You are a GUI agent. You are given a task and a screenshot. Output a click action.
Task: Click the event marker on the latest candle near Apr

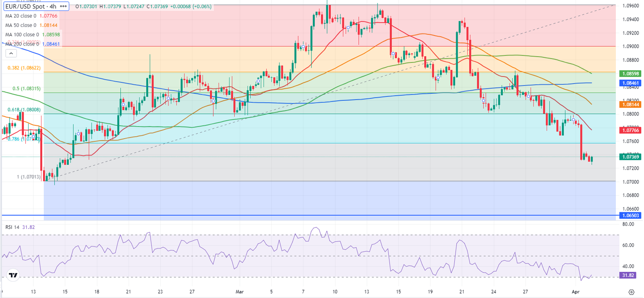click(x=573, y=119)
